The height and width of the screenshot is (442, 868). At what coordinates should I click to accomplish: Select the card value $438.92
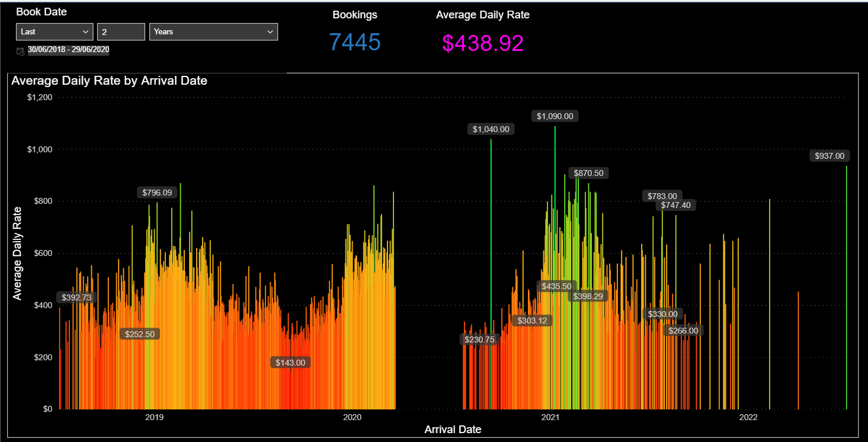point(483,43)
